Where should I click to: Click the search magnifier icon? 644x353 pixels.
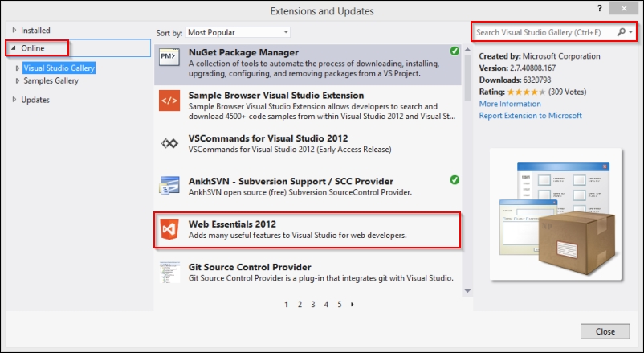621,33
